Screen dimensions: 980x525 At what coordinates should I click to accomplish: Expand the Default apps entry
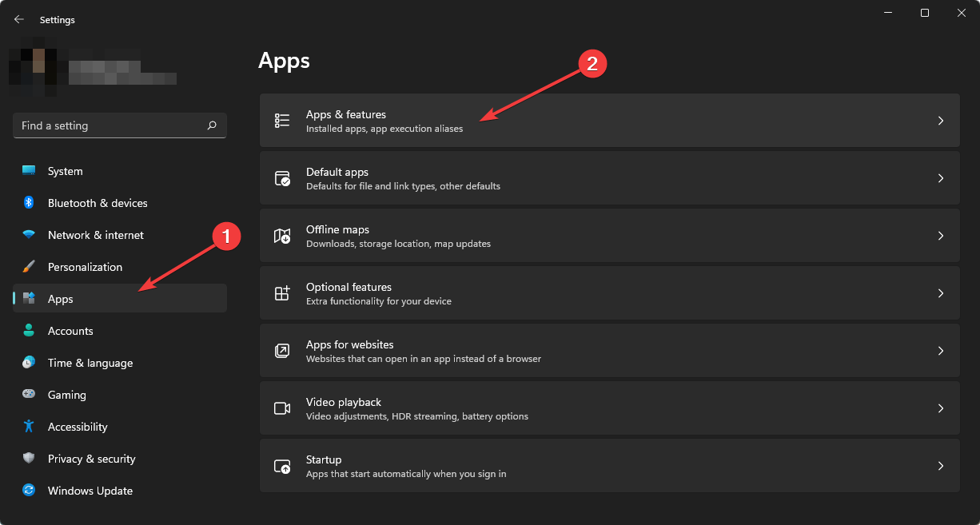pos(940,177)
